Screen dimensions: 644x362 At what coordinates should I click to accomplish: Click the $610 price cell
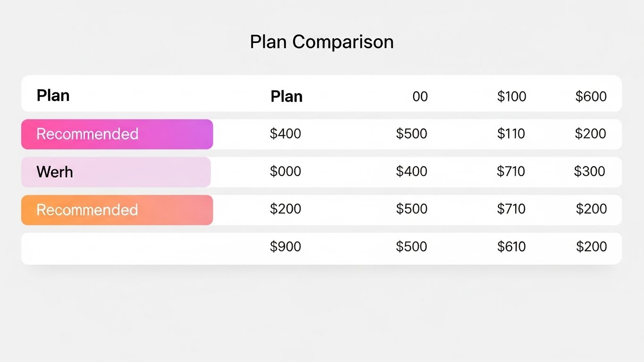tap(511, 247)
